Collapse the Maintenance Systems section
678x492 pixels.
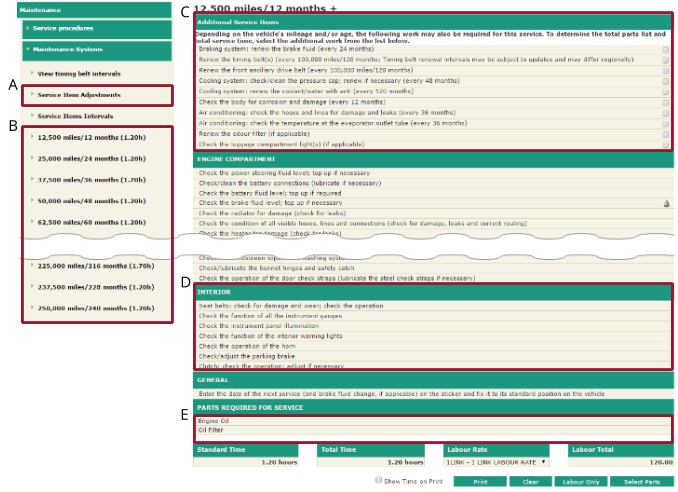(68, 49)
